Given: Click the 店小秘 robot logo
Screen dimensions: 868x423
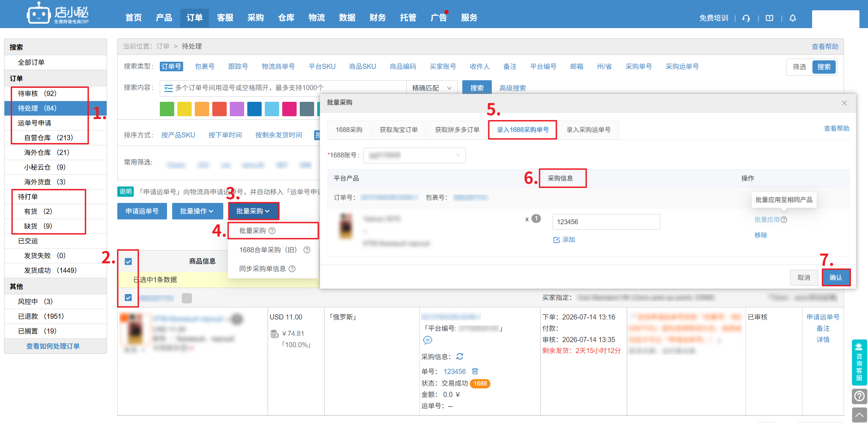Looking at the screenshot, I should click(x=58, y=14).
